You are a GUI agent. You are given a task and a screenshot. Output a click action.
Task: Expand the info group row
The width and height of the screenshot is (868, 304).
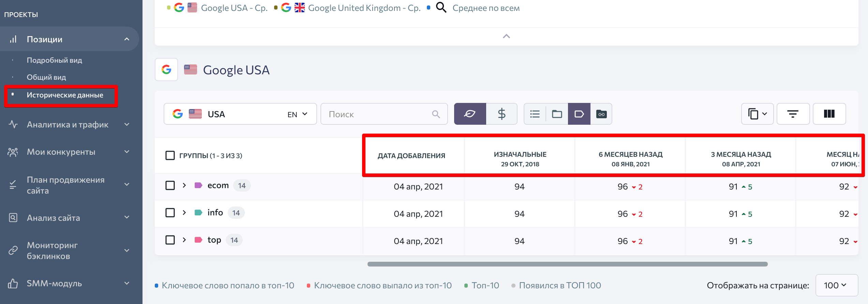[x=184, y=213]
